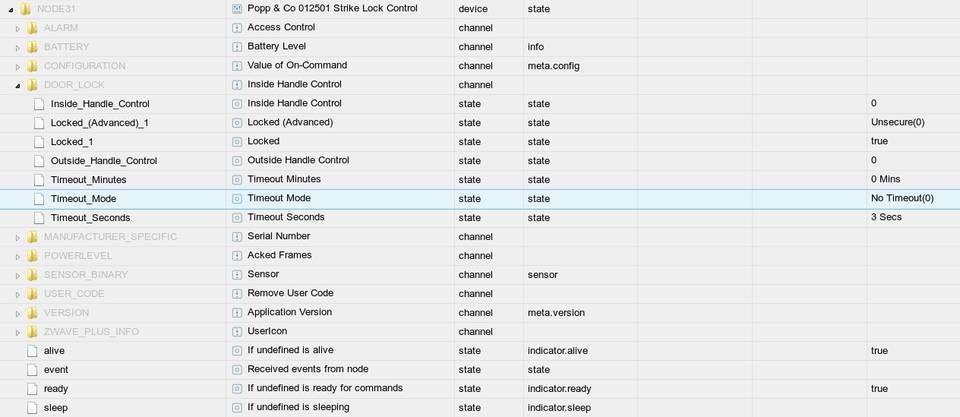Click the indicator.ready role cell

point(560,389)
